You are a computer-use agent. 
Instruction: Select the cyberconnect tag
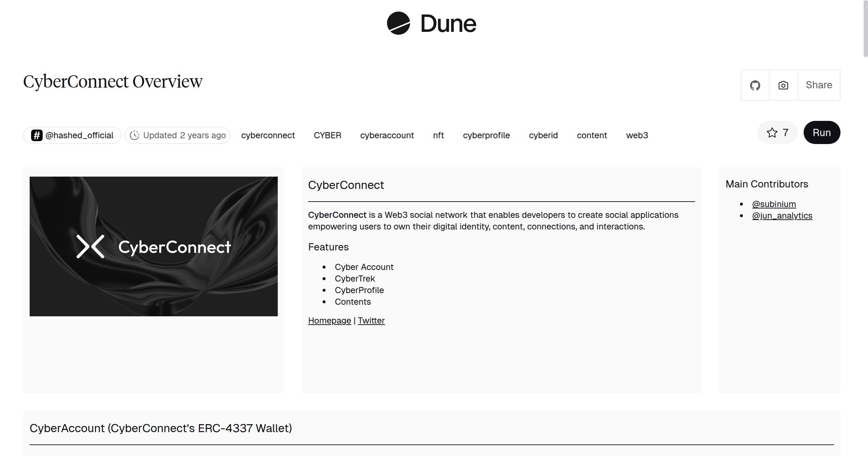[x=268, y=135]
